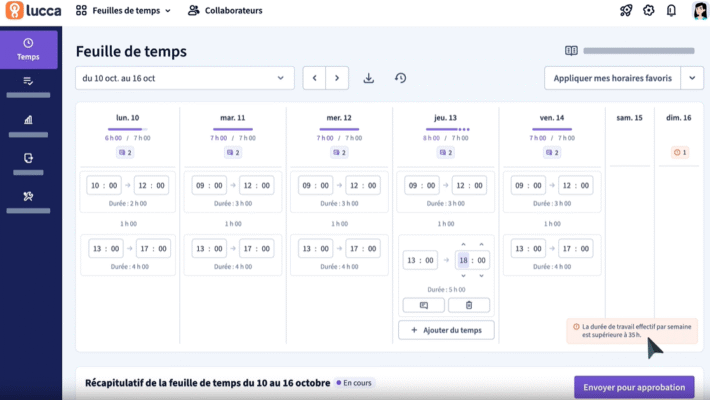Click Ajouter du temps button
The height and width of the screenshot is (400, 710).
point(446,330)
